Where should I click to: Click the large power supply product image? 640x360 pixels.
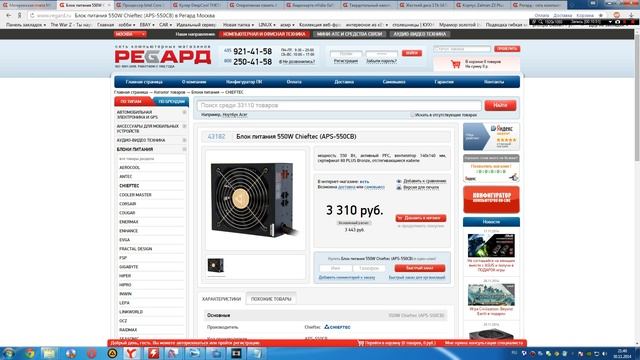[255, 200]
